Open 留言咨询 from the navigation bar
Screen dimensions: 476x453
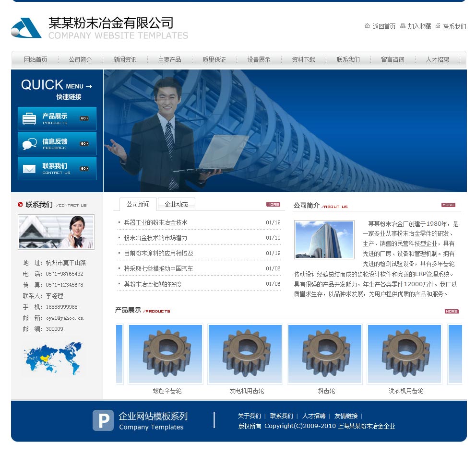click(393, 59)
